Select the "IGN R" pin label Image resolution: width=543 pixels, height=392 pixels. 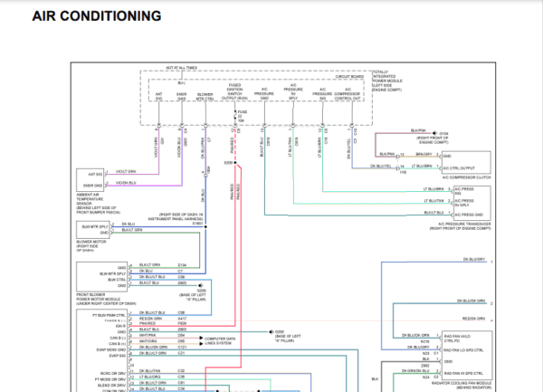[x=121, y=326]
